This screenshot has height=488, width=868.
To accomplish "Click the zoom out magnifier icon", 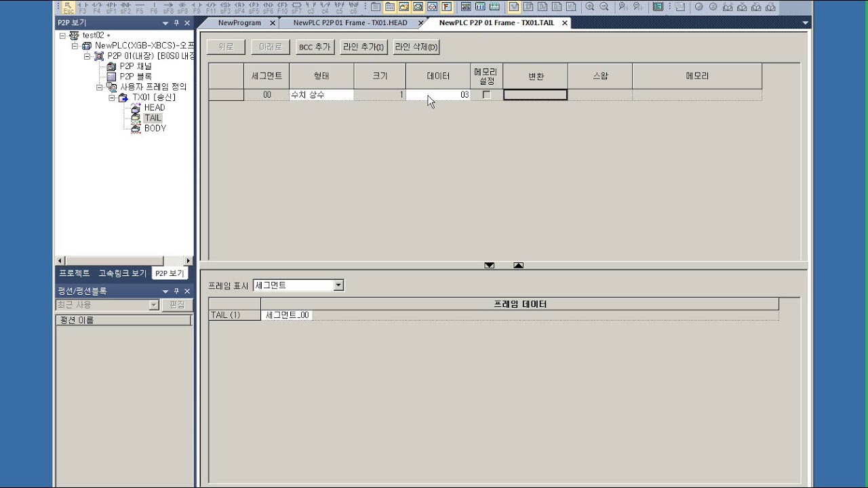I will 604,7.
